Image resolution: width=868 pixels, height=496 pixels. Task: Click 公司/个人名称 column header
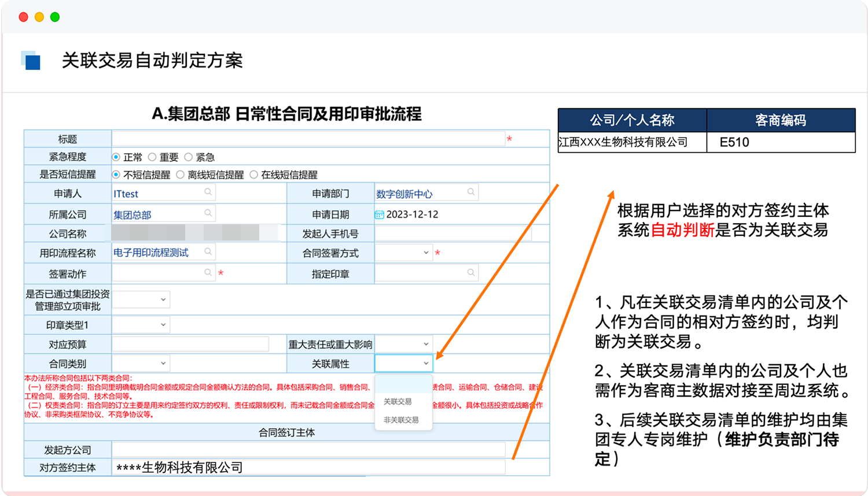(x=632, y=120)
